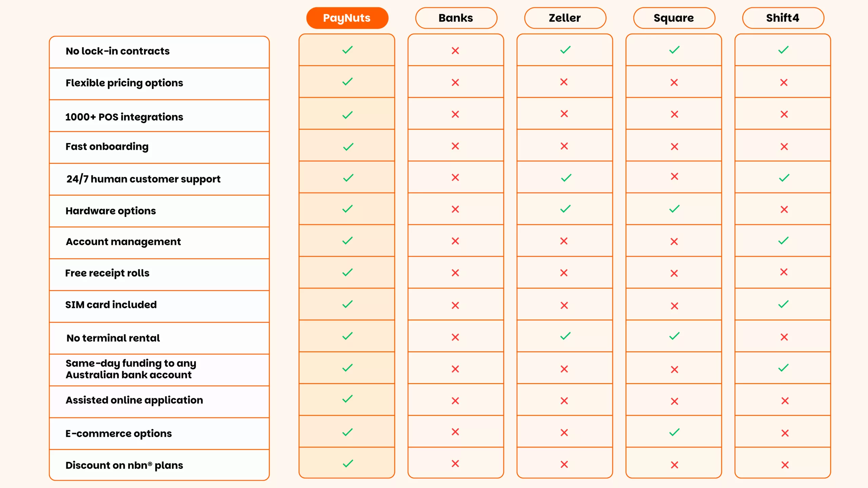Click Banks cross for Discount on nbn plans
This screenshot has width=868, height=488.
click(455, 464)
